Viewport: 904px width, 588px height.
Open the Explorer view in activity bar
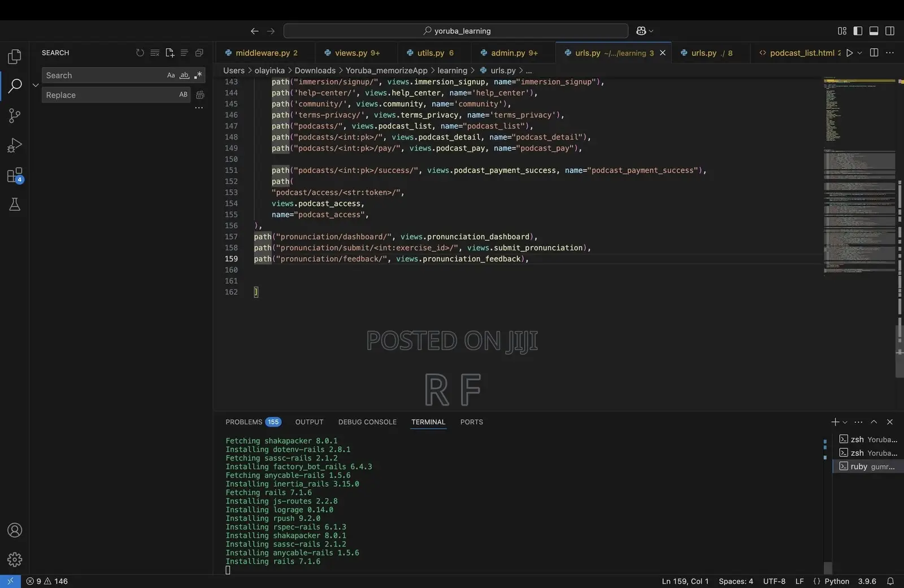click(x=15, y=56)
